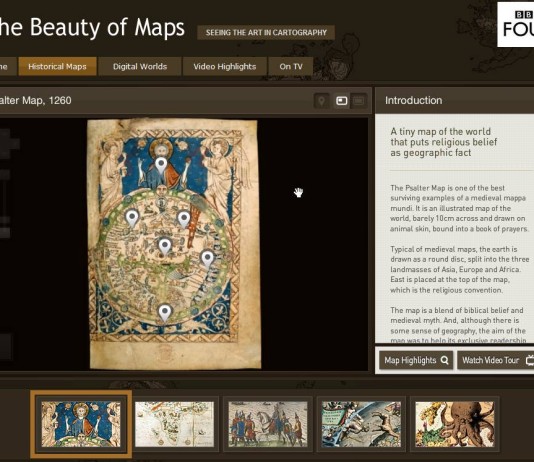Click paragraph starting 'The map is a blend'

pos(458,325)
